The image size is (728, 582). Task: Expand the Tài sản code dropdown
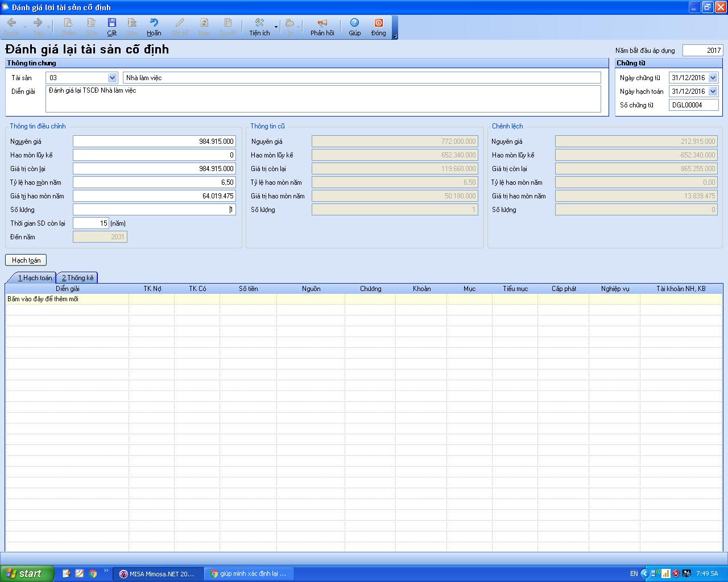[112, 78]
